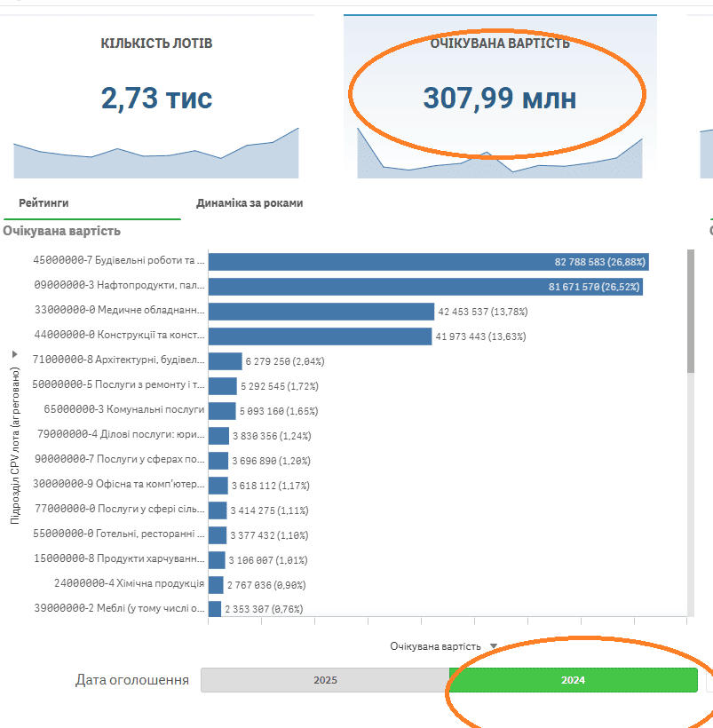
Task: Expand the CPV axis arrow icon
Action: tap(14, 353)
